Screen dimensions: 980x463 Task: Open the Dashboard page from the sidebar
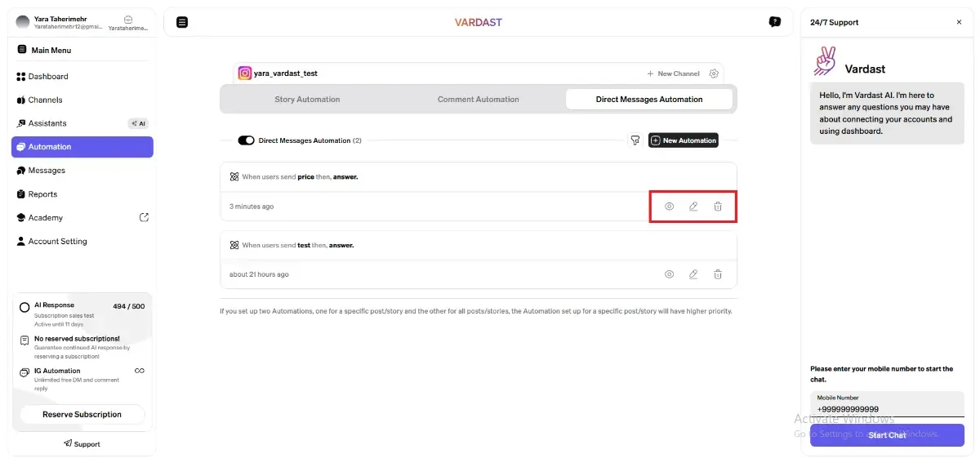click(82, 76)
